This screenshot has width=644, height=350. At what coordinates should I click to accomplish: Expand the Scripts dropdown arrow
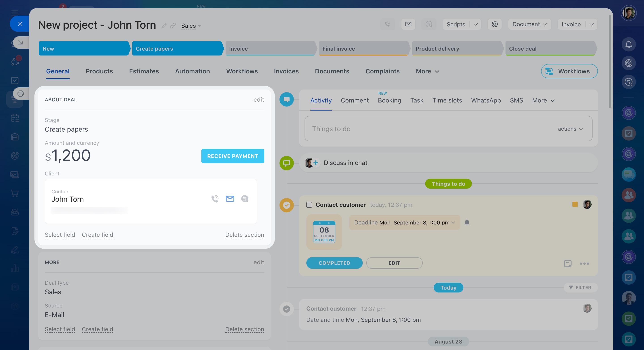(476, 24)
